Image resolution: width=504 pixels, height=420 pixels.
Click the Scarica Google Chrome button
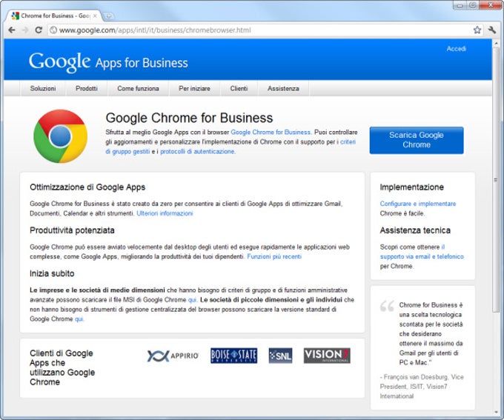417,140
